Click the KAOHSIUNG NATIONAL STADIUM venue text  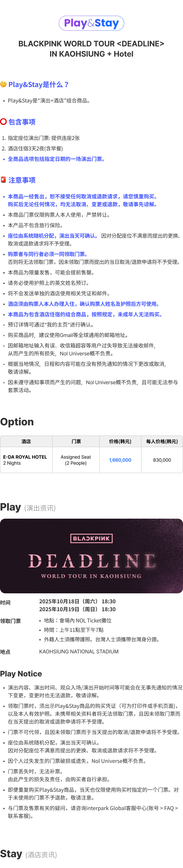[x=79, y=651]
